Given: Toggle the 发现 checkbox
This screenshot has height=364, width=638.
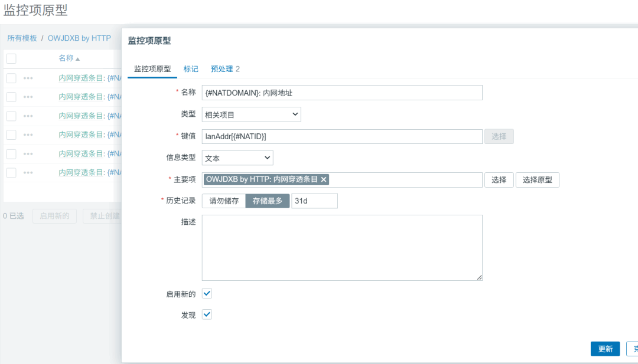Looking at the screenshot, I should coord(207,314).
